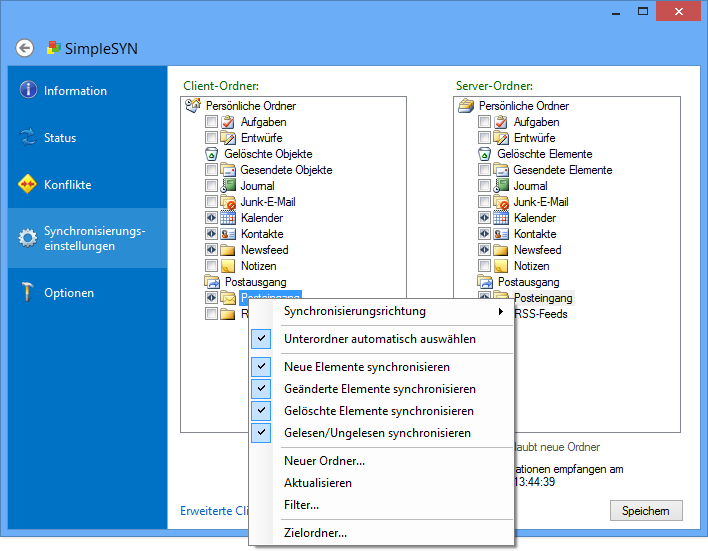Viewport: 708px width, 551px height.
Task: Click the back arrow icon
Action: [25, 48]
